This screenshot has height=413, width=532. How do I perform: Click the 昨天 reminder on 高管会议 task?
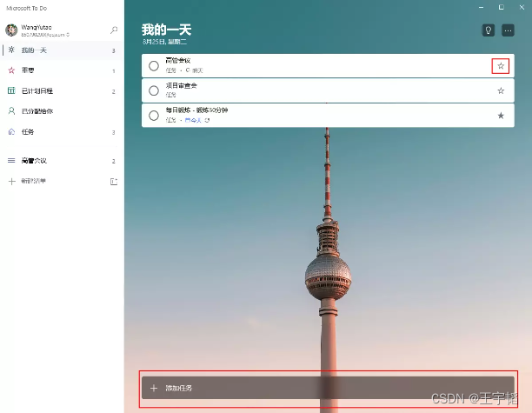click(195, 70)
